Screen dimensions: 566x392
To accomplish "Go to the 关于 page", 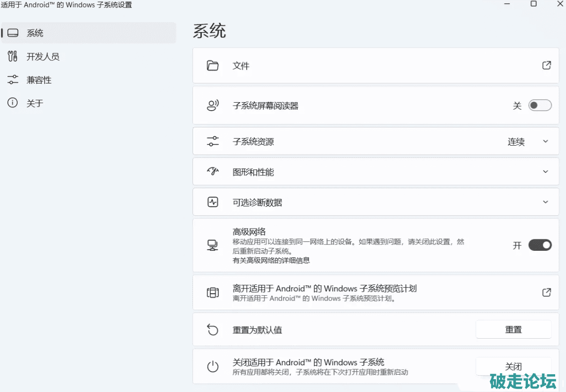I will [x=35, y=103].
